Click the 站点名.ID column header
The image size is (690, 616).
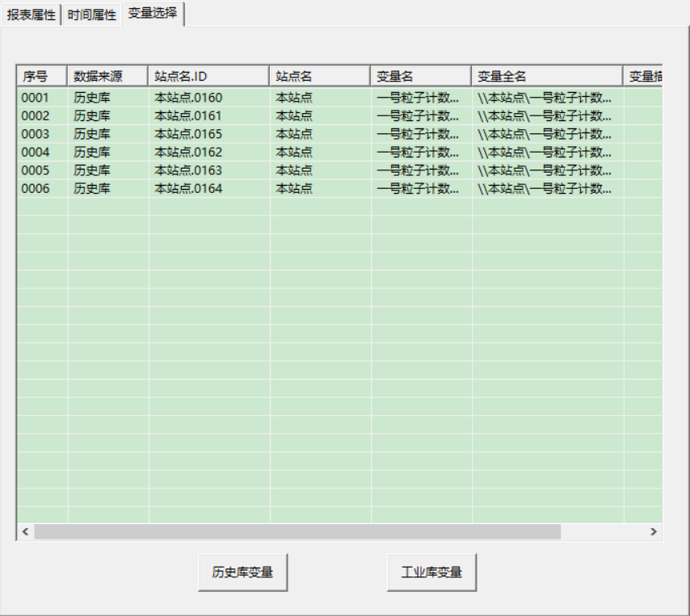point(208,77)
